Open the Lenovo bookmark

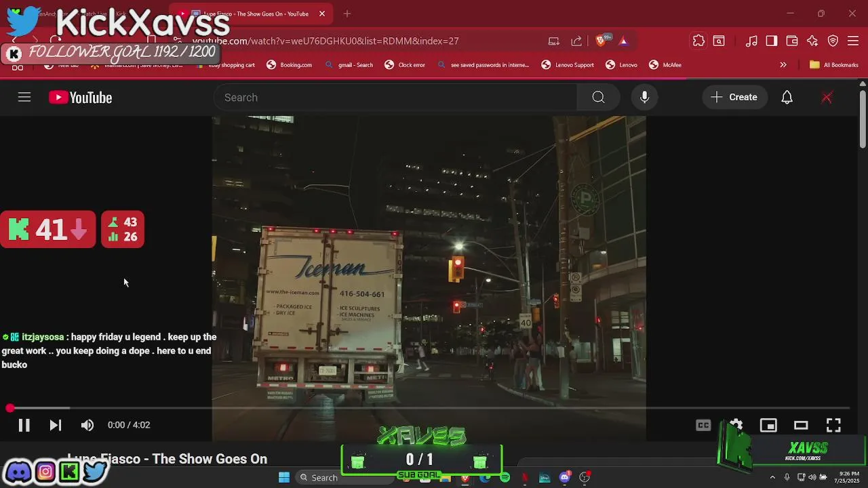point(621,65)
